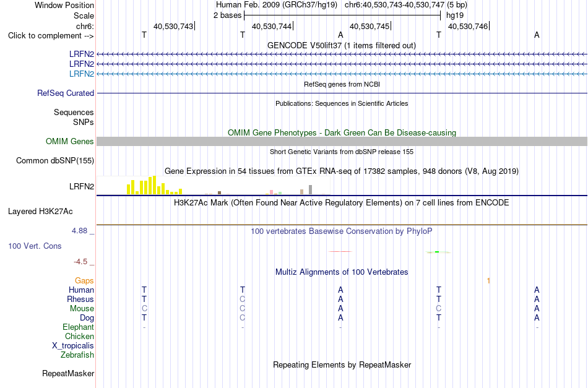
Task: Open Publications: Sequences in Scientific Articles title
Action: point(342,103)
